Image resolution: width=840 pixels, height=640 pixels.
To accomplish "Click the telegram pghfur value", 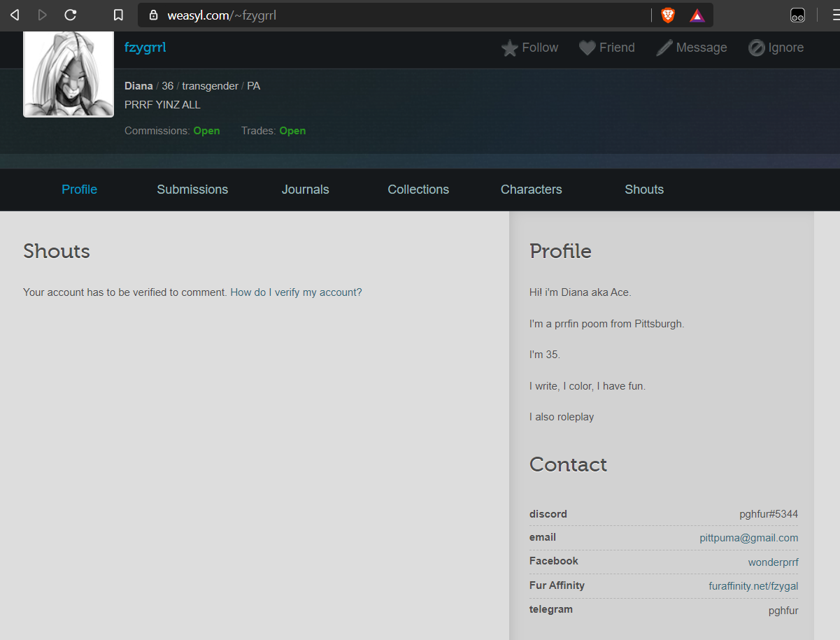I will 783,611.
